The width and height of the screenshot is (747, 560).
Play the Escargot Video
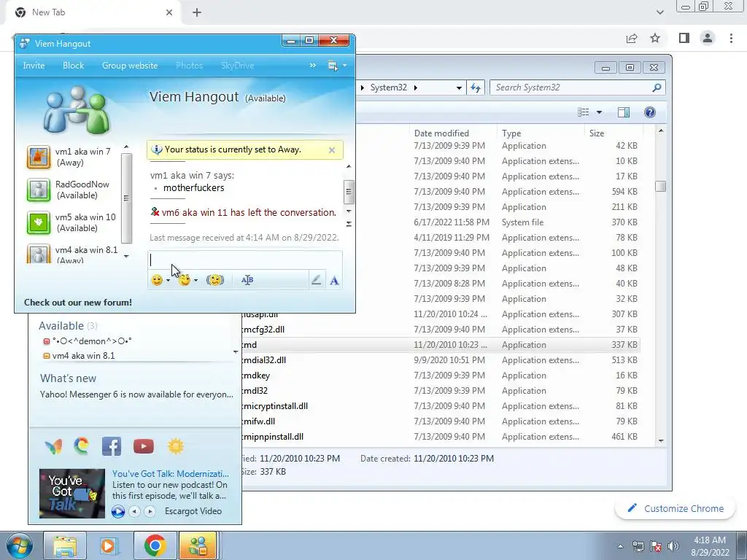(x=118, y=511)
